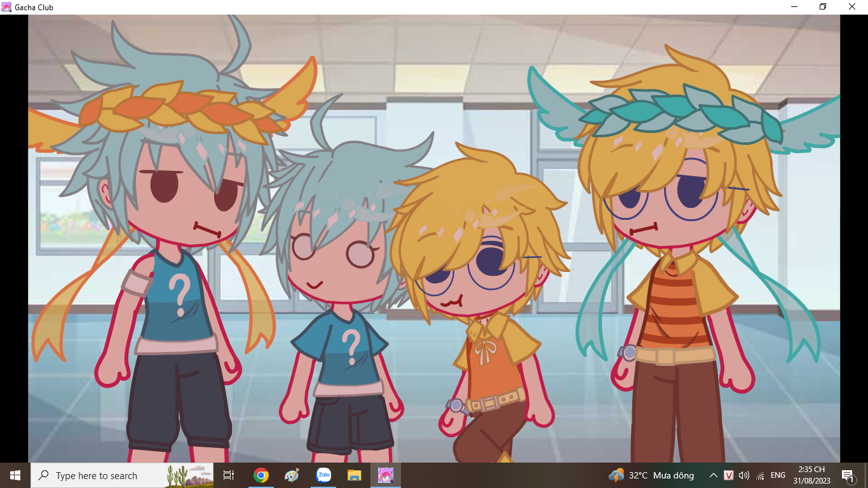868x488 pixels.
Task: Close the Gacha Club window
Action: [853, 7]
